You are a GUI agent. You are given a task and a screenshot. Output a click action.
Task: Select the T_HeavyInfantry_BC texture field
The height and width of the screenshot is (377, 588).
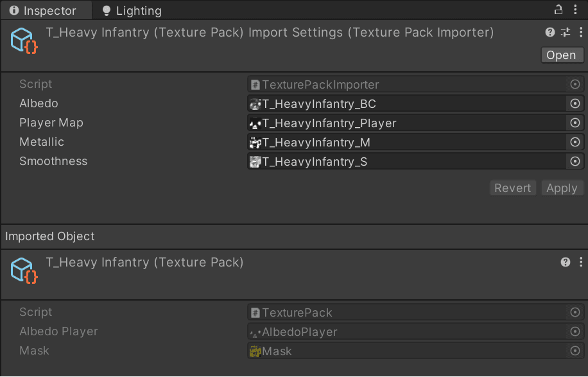pyautogui.click(x=407, y=103)
